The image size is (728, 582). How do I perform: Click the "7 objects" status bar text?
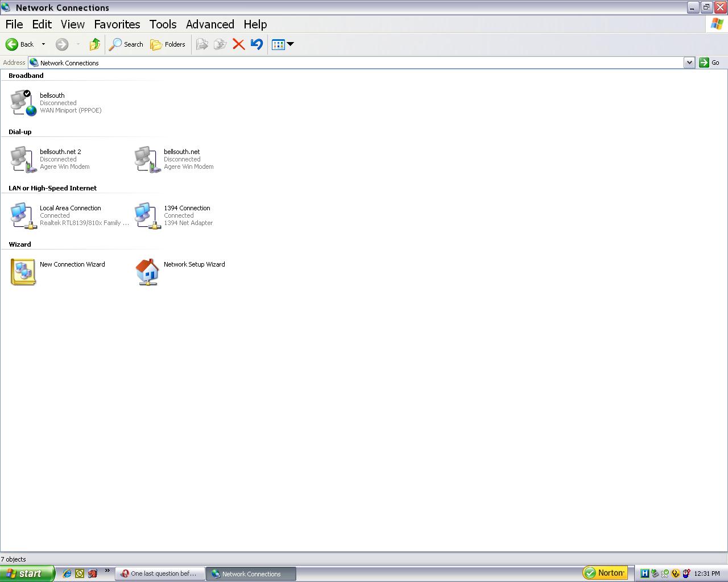[14, 559]
